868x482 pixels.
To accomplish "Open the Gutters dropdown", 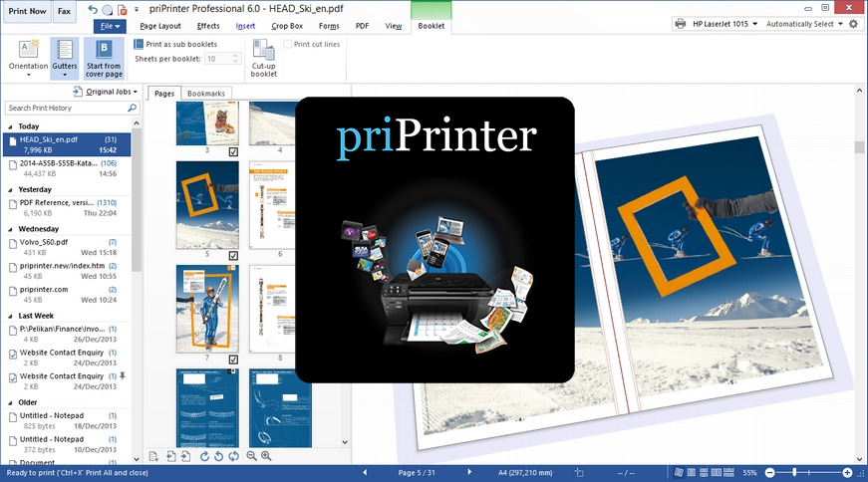I will pyautogui.click(x=65, y=58).
